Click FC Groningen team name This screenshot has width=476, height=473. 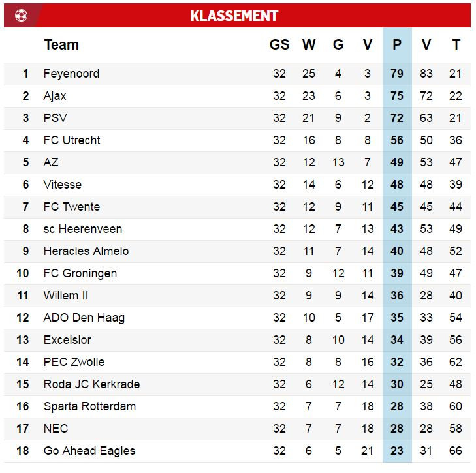(80, 273)
